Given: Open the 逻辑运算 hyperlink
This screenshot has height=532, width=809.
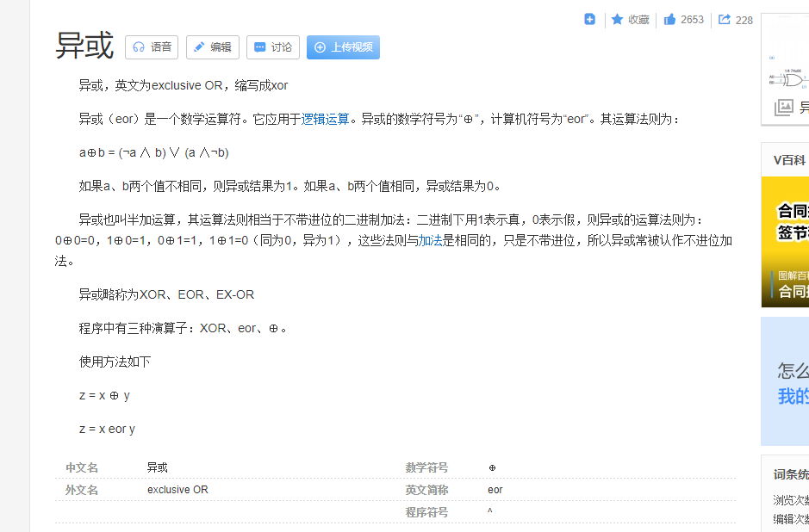Looking at the screenshot, I should click(325, 119).
